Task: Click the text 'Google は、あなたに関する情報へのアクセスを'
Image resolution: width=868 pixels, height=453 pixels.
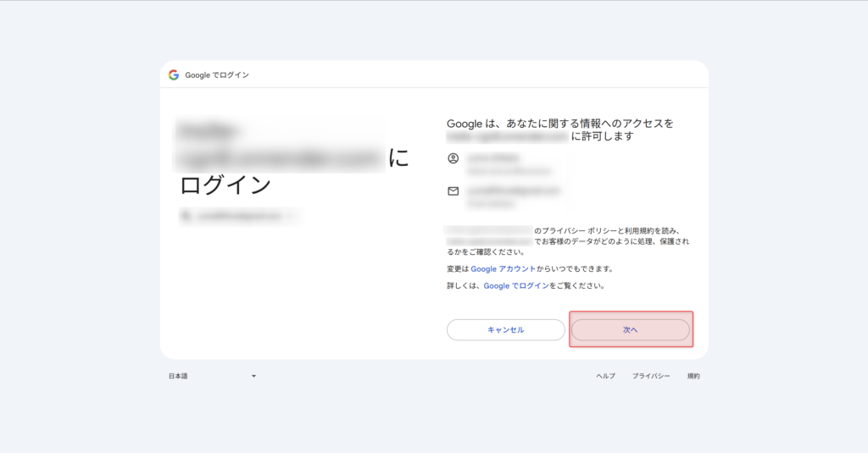Action: tap(560, 124)
